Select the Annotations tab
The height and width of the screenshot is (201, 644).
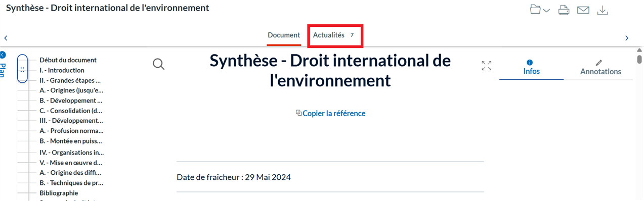click(600, 68)
